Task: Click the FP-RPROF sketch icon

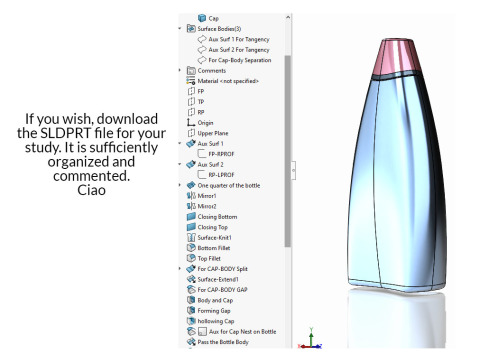Action: point(202,154)
